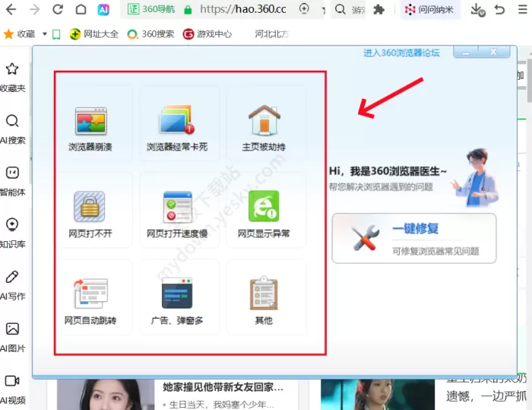
Task: Open the AI写作 sidebar item
Action: (13, 285)
